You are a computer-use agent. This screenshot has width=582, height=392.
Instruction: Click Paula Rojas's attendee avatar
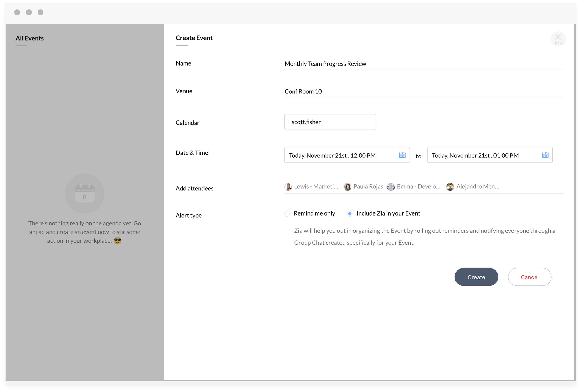347,187
